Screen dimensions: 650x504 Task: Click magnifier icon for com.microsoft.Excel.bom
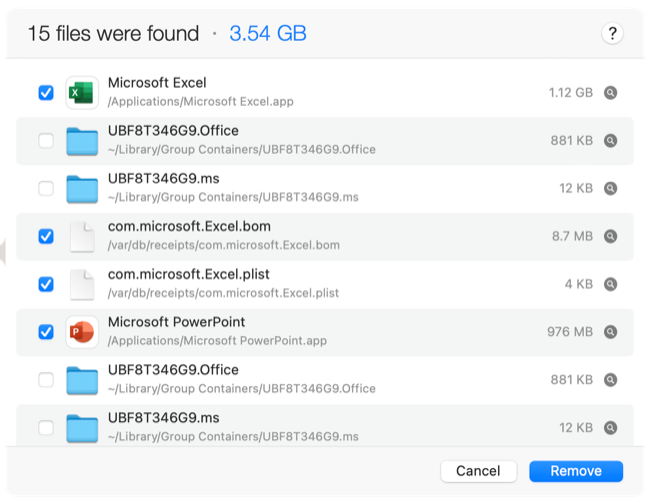point(611,237)
